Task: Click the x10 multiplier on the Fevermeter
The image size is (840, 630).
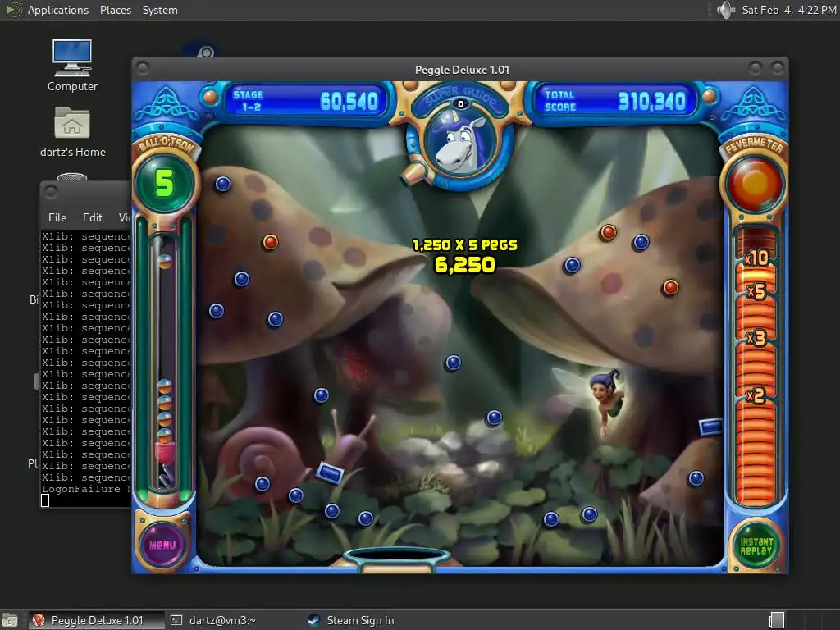Action: point(756,258)
